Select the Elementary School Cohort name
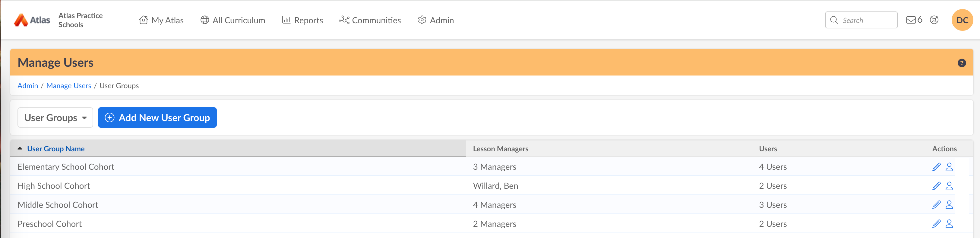This screenshot has width=980, height=238. [66, 167]
